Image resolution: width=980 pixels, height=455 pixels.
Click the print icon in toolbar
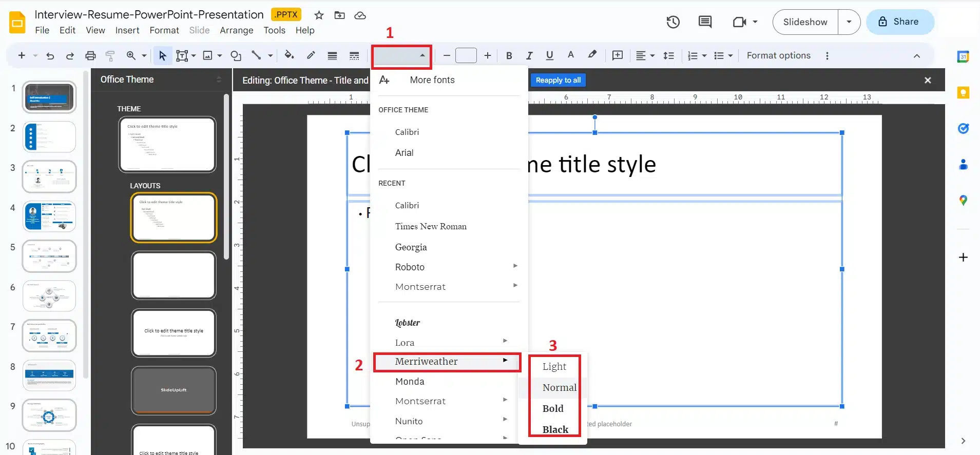(90, 56)
